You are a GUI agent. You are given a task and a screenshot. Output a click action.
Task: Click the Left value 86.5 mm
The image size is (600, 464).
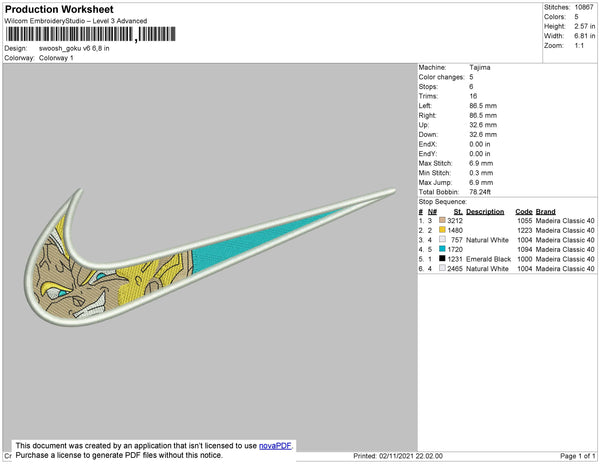tap(483, 106)
